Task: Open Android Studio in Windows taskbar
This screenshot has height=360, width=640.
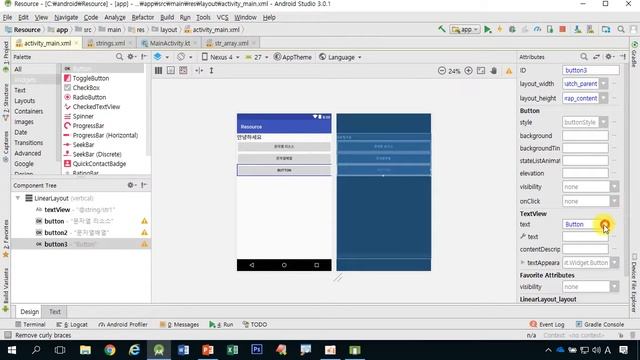Action: pos(159,350)
